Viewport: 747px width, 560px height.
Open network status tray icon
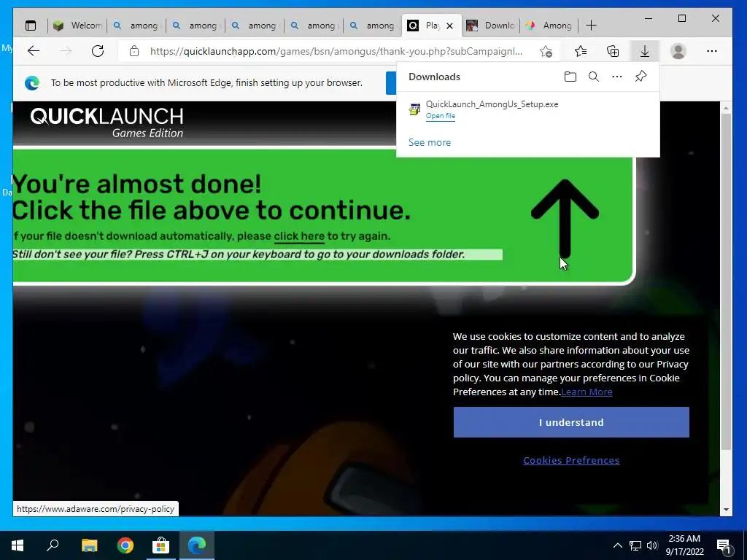635,545
